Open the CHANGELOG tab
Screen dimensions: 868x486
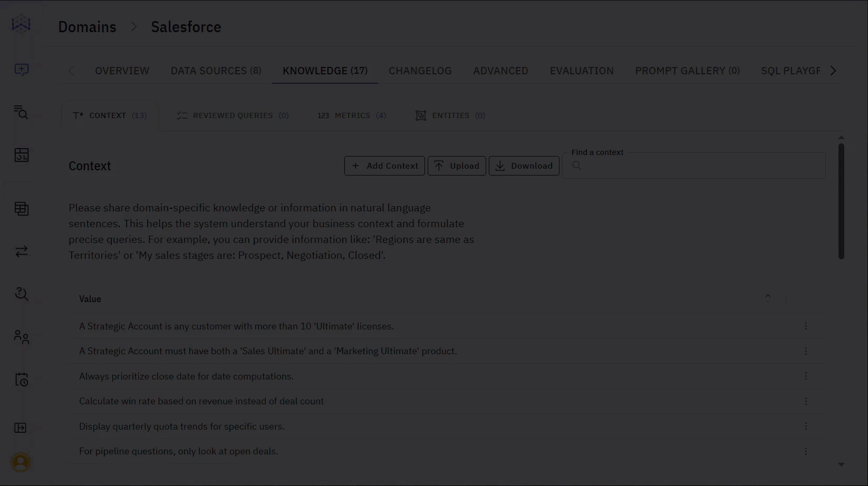tap(420, 70)
